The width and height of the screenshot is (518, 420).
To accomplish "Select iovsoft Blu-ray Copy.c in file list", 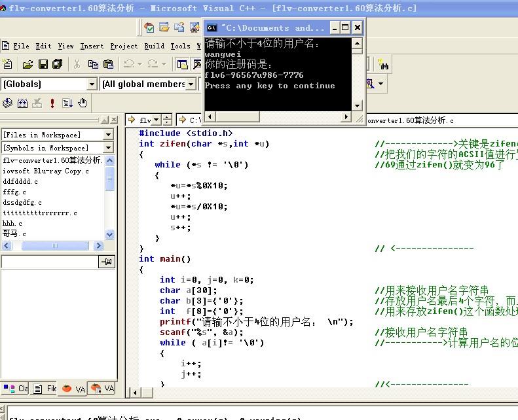I will click(46, 171).
